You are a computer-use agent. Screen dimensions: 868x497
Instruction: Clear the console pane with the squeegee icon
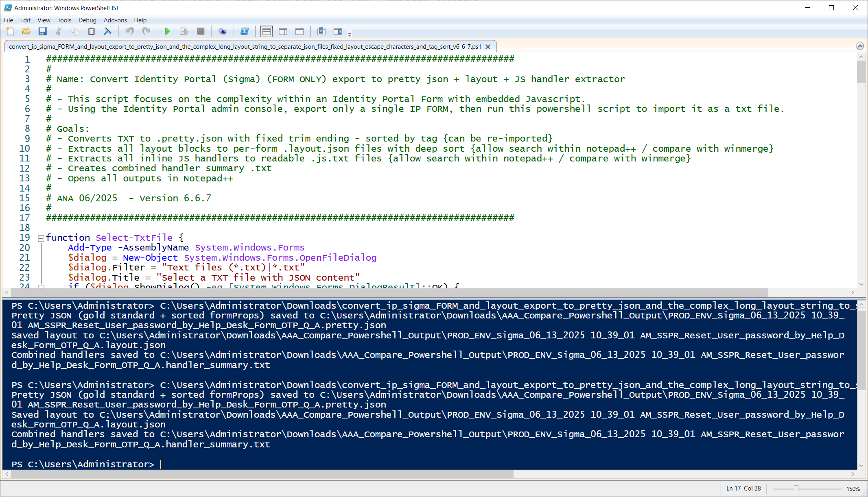tap(107, 31)
